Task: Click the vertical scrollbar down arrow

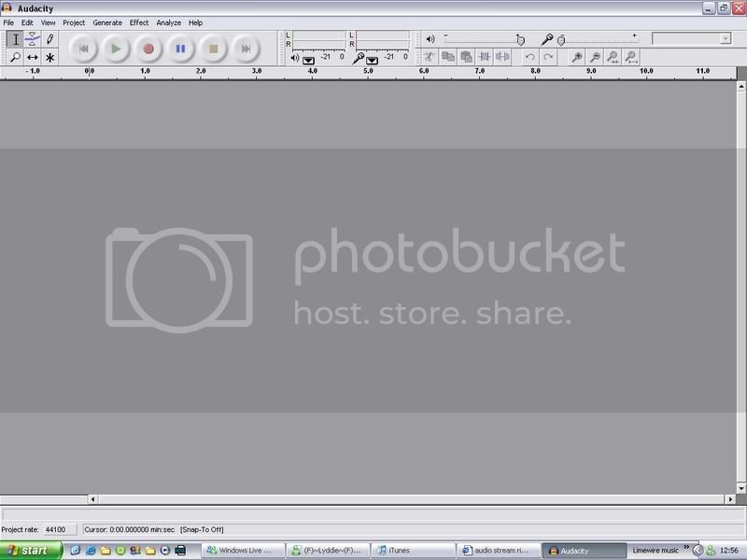Action: tap(741, 488)
